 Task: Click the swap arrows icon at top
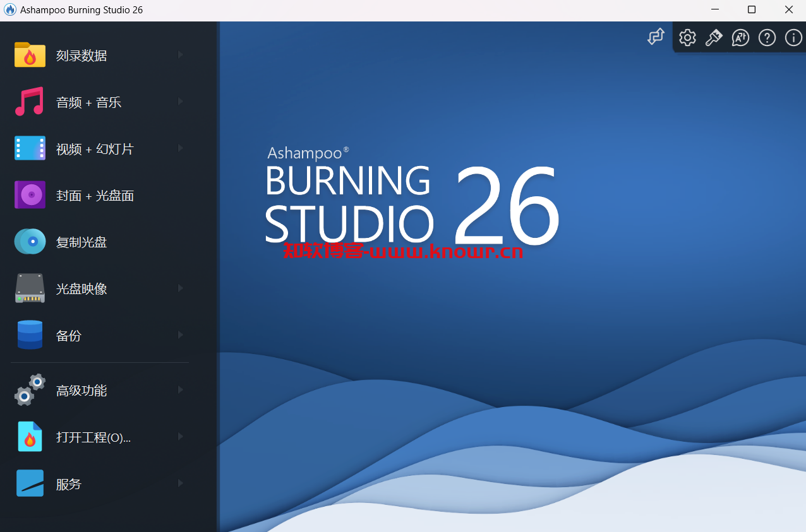pyautogui.click(x=656, y=37)
